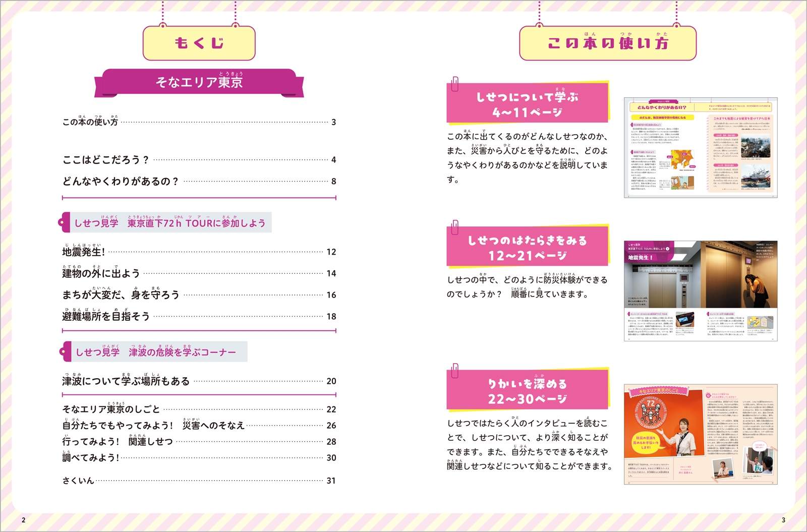Open the どんなやくわりがあるの？ sample page thumbnail
Screen dimensions: 807x532
701,148
